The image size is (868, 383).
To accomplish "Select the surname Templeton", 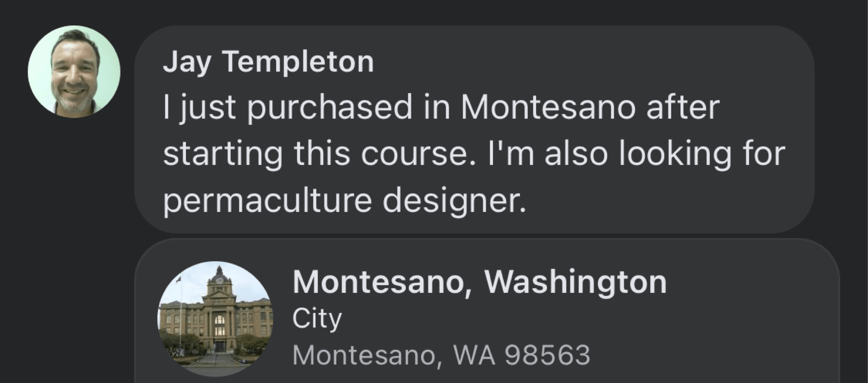I will (x=298, y=62).
